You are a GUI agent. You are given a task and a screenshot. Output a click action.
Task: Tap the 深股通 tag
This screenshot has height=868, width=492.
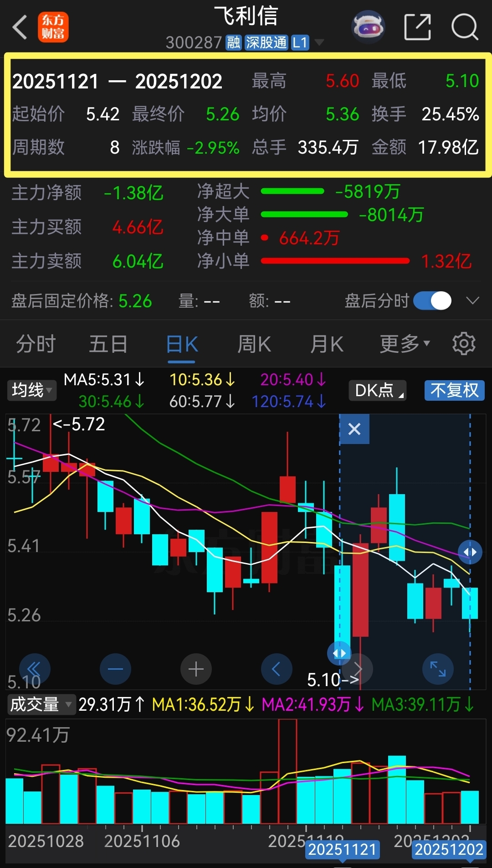pyautogui.click(x=266, y=42)
